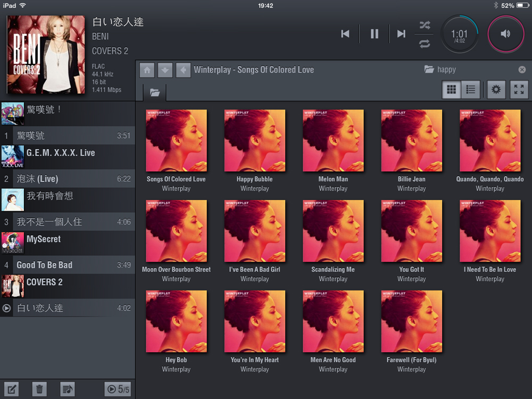Toggle repeat playback mode
The height and width of the screenshot is (399, 532).
coord(425,44)
